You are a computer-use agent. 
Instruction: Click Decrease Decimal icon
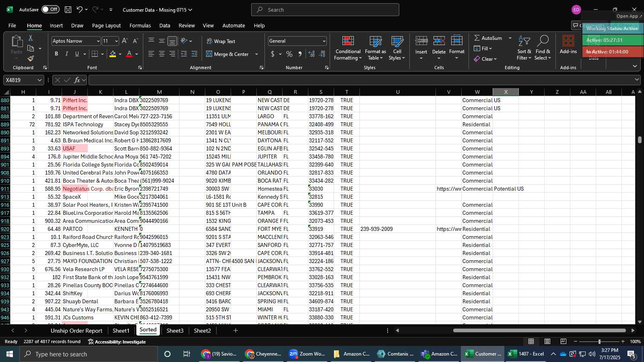(x=322, y=54)
